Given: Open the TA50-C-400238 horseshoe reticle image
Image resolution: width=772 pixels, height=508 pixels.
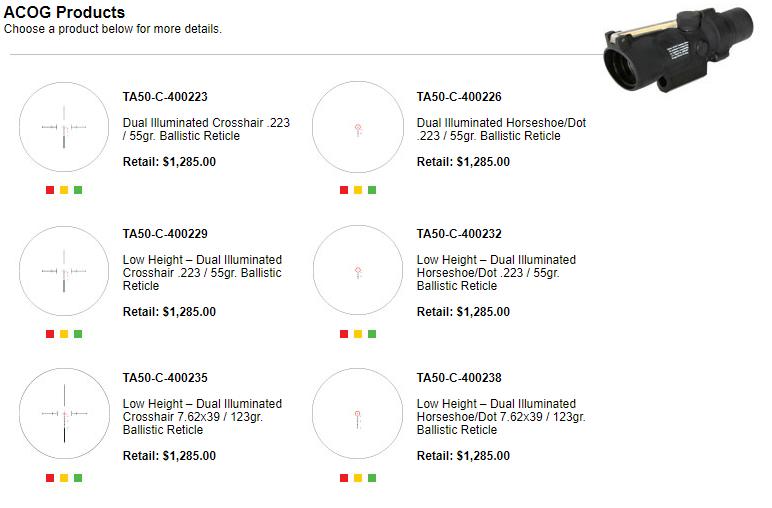Looking at the screenshot, I should (358, 413).
